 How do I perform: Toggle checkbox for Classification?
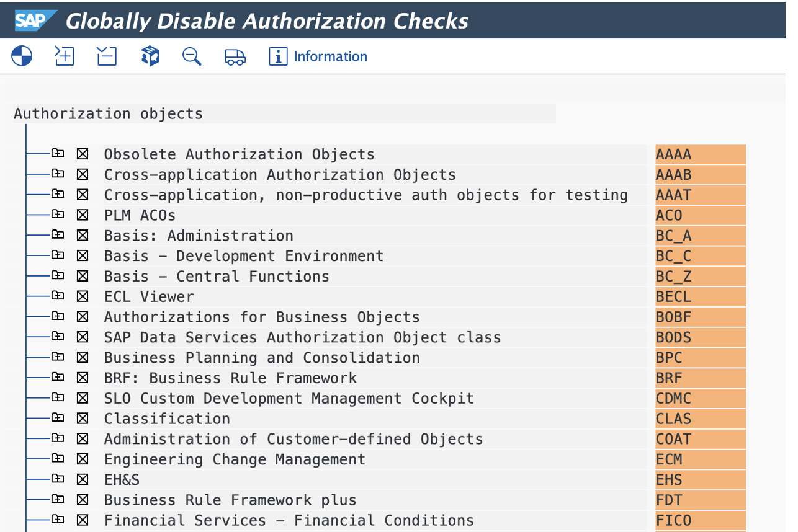[83, 419]
